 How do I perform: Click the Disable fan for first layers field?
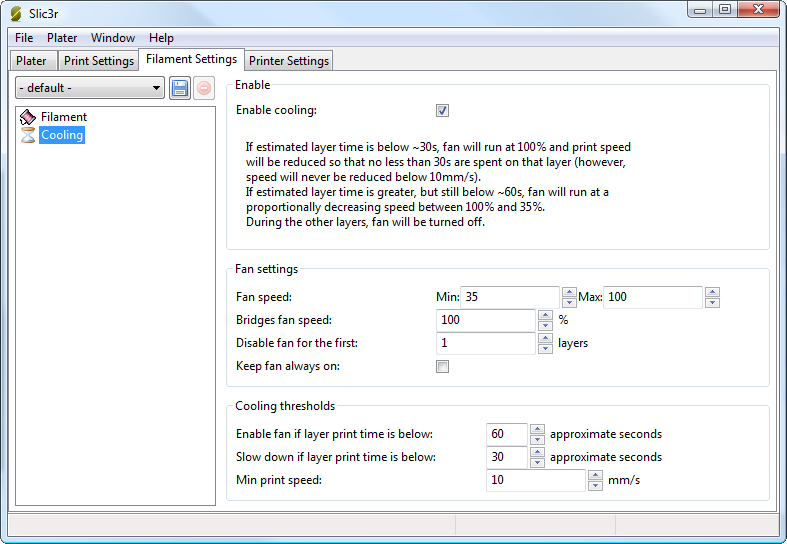(x=486, y=343)
